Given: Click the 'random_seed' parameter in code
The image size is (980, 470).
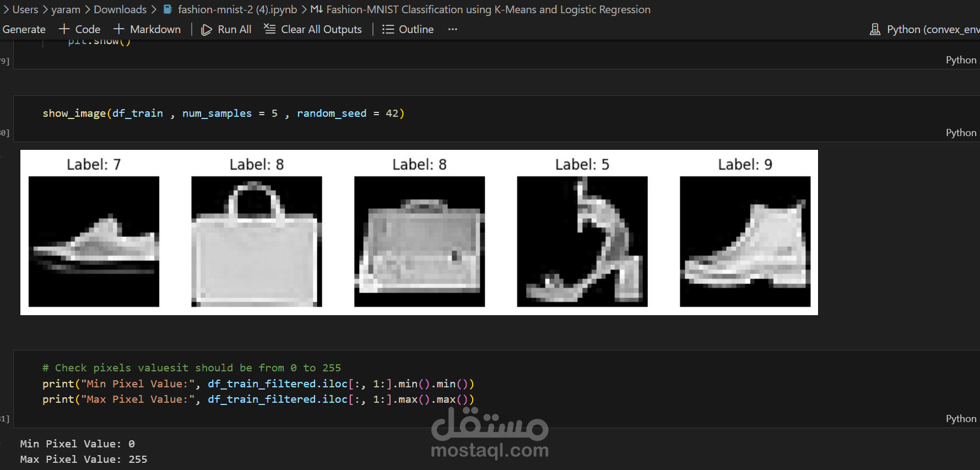Looking at the screenshot, I should click(x=332, y=114).
